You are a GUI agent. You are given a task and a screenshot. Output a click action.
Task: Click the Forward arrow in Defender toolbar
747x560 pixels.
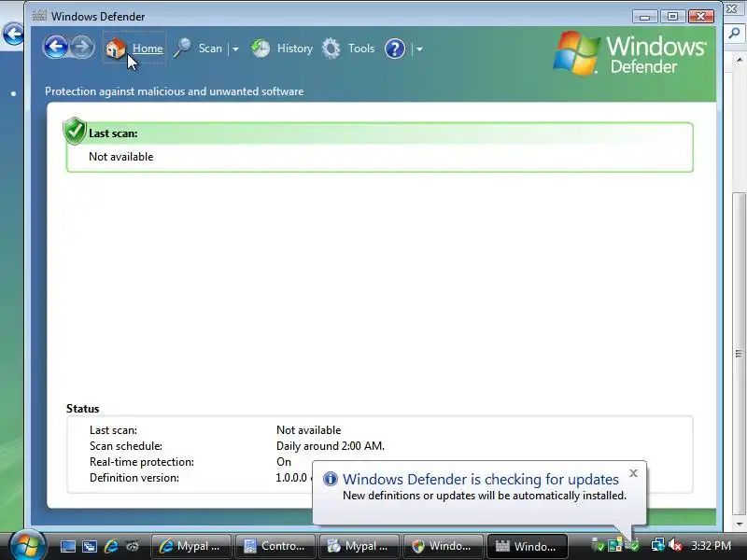pos(82,48)
